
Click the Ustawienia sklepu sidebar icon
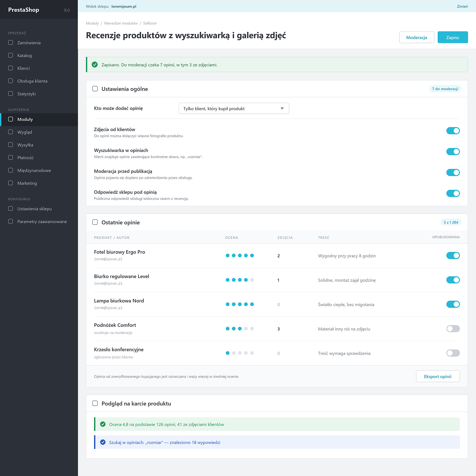10,209
